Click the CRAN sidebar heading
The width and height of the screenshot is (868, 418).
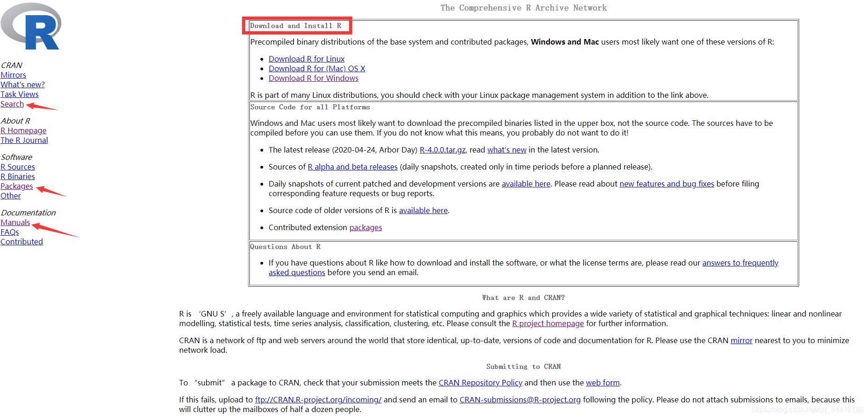point(11,65)
